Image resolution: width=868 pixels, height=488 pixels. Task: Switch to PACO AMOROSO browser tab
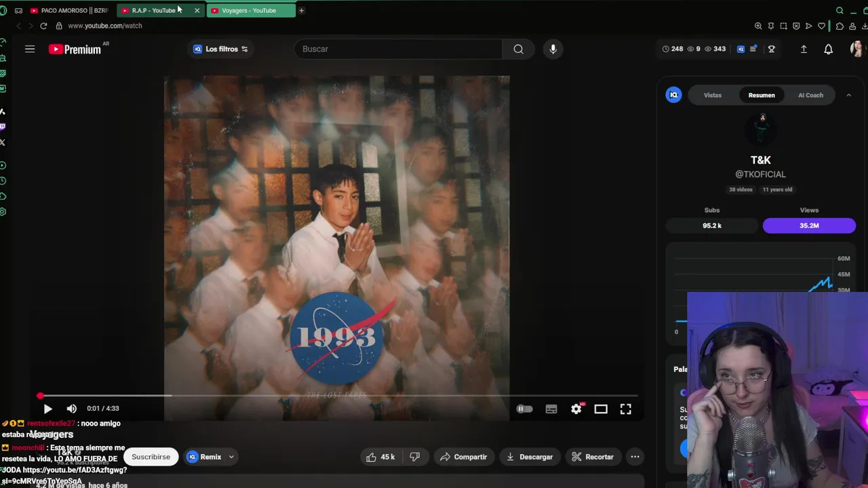(69, 10)
